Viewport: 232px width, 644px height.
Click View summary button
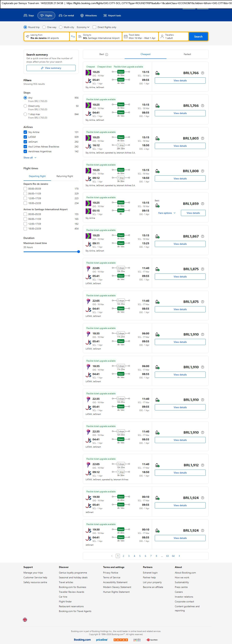[x=51, y=68]
